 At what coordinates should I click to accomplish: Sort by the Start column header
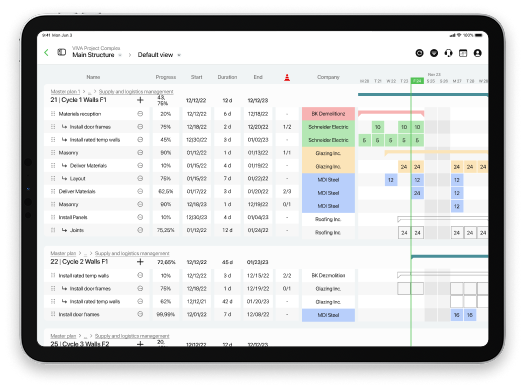tap(197, 77)
